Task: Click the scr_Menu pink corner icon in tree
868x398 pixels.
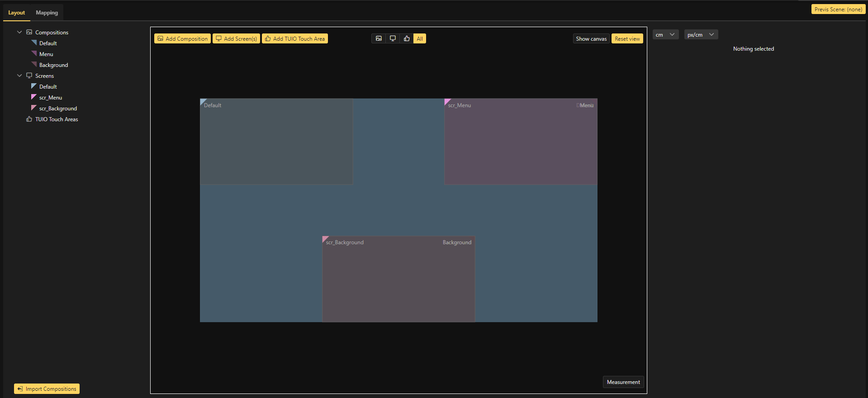Action: 33,97
